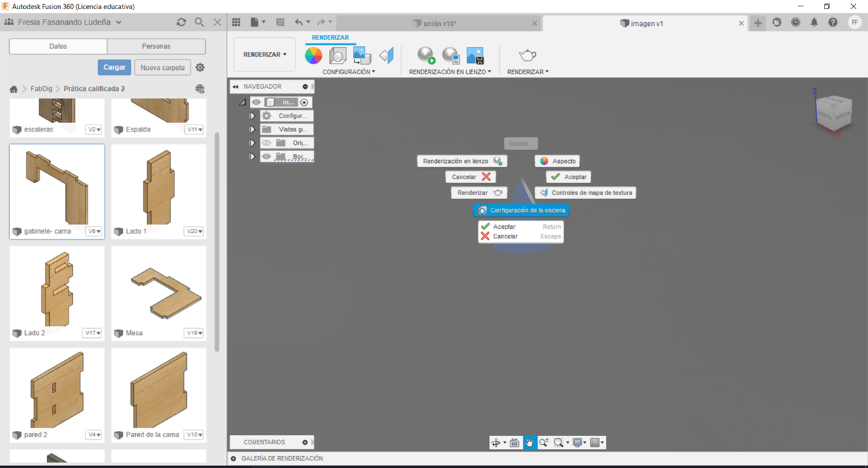The height and width of the screenshot is (468, 868).
Task: Refresh the data panel
Action: pos(181,22)
